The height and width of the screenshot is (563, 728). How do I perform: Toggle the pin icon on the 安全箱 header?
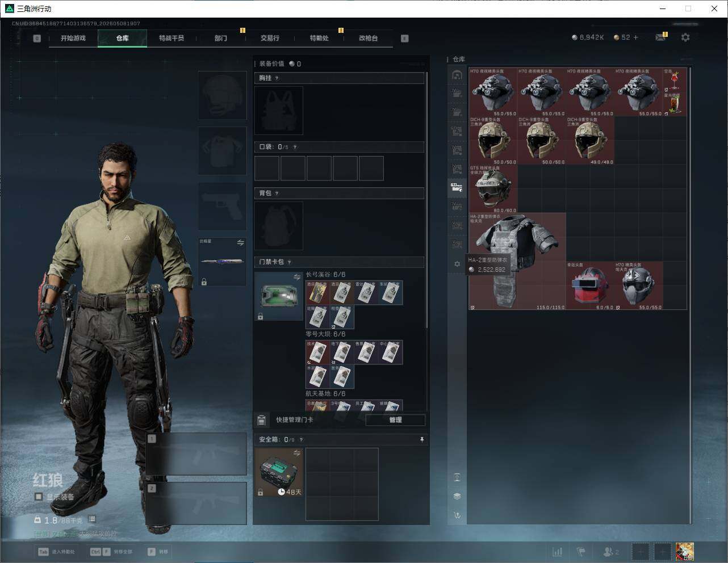tap(421, 440)
